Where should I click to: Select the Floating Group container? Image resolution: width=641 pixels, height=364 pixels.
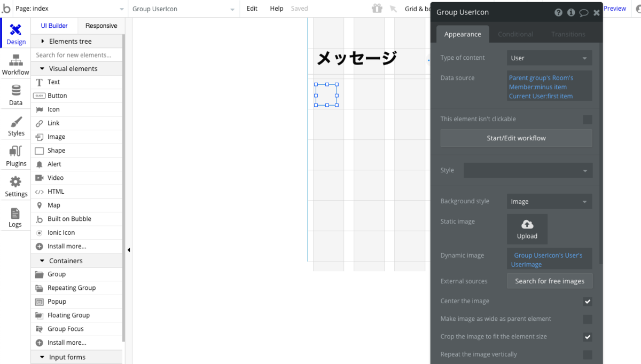pos(77,315)
